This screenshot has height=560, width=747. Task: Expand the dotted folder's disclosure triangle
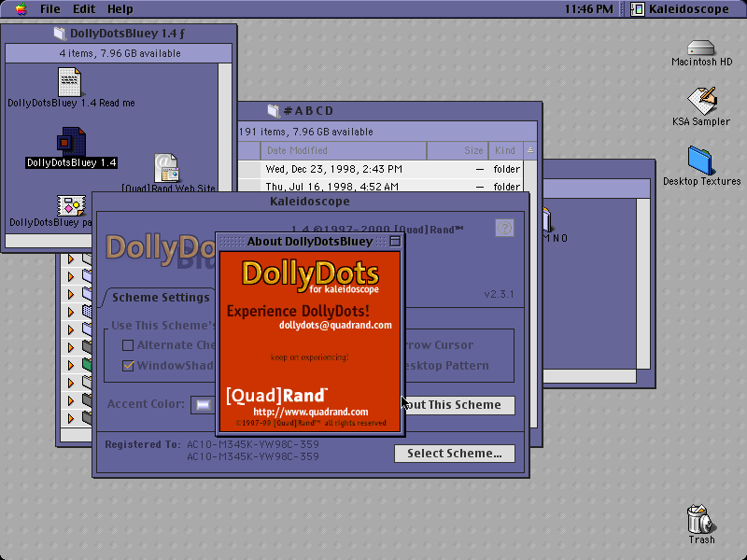pos(71,312)
